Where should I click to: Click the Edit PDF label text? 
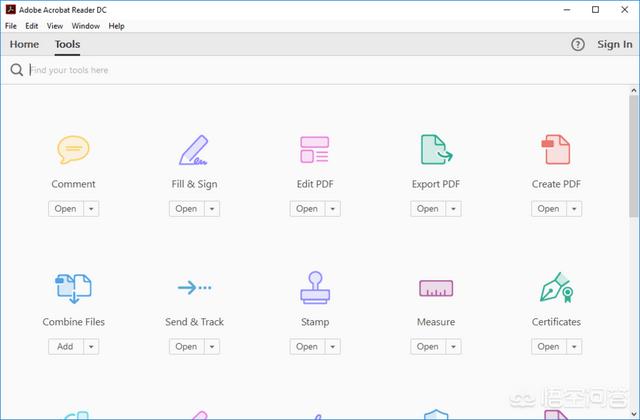click(x=315, y=184)
